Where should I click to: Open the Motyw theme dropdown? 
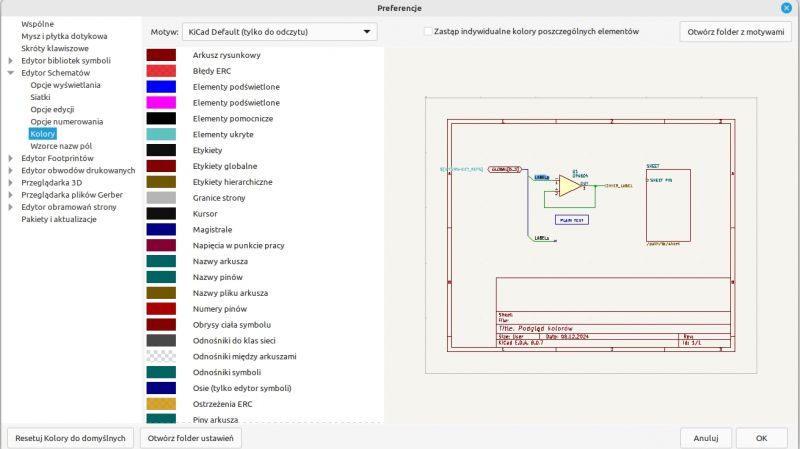point(279,32)
